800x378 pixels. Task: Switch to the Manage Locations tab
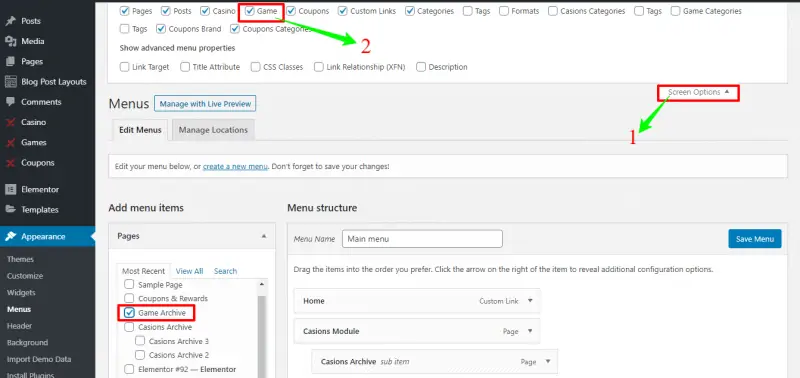pyautogui.click(x=213, y=130)
